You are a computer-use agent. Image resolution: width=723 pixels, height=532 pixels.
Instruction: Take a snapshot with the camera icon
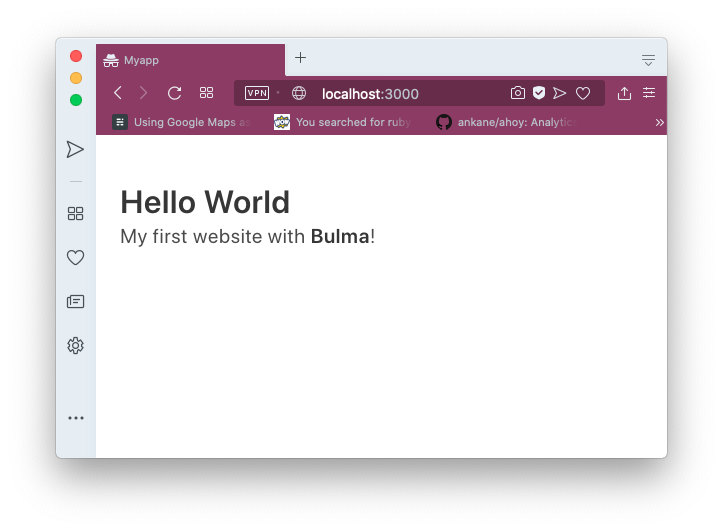pyautogui.click(x=517, y=93)
